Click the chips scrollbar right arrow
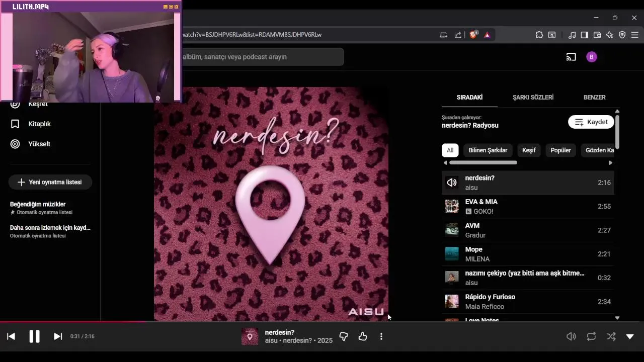This screenshot has height=362, width=644. pyautogui.click(x=611, y=163)
